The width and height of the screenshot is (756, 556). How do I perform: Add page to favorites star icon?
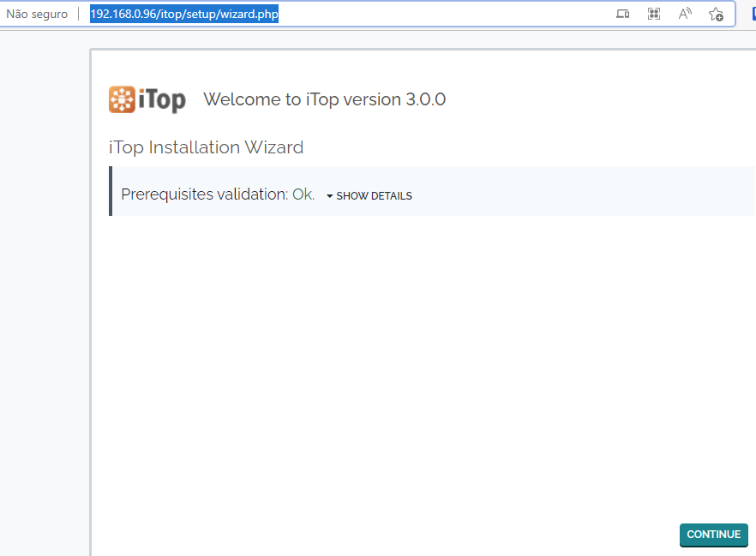tap(716, 14)
